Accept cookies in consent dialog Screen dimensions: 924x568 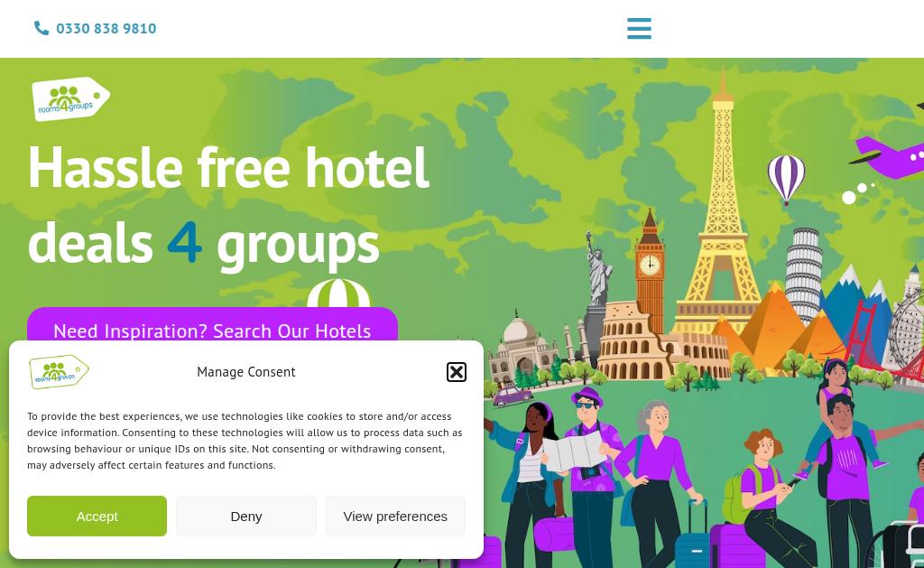click(x=97, y=517)
